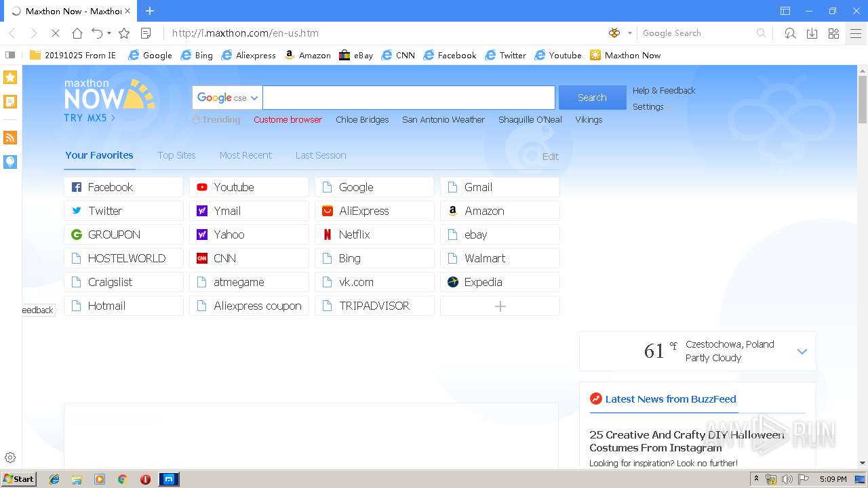Open Windows Media Player taskbar icon

pyautogui.click(x=100, y=479)
